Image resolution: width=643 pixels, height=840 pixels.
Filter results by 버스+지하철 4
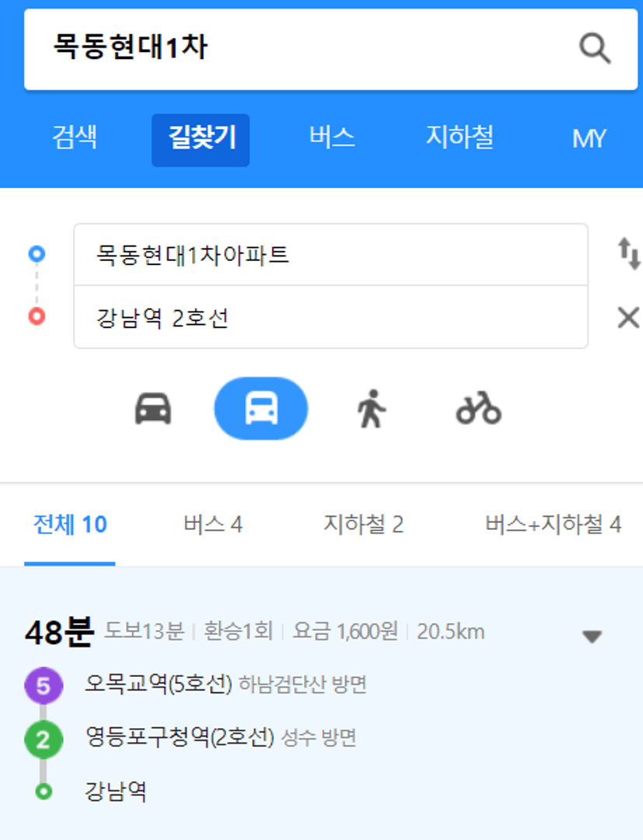tap(553, 524)
